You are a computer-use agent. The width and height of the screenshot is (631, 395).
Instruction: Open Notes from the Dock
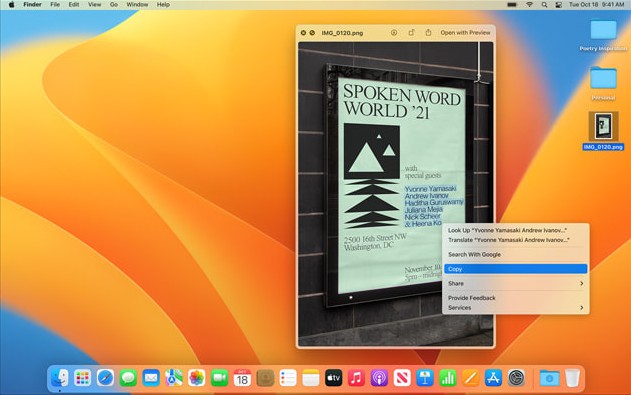pos(311,378)
